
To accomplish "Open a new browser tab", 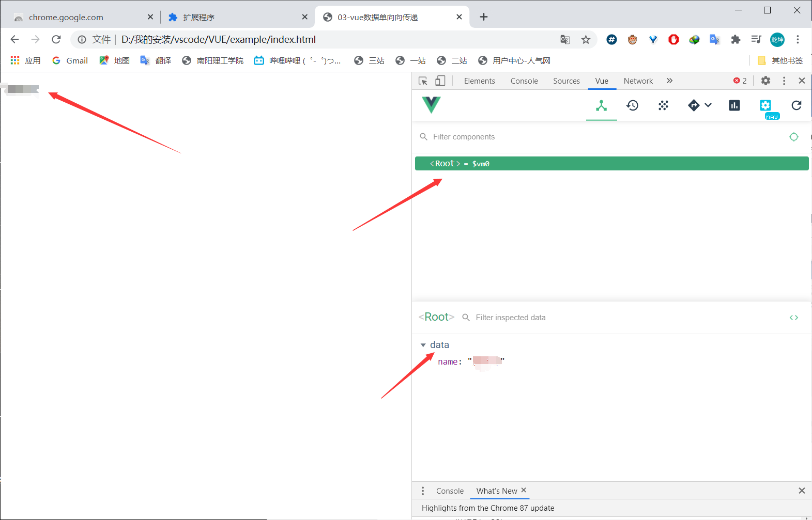I will [484, 17].
